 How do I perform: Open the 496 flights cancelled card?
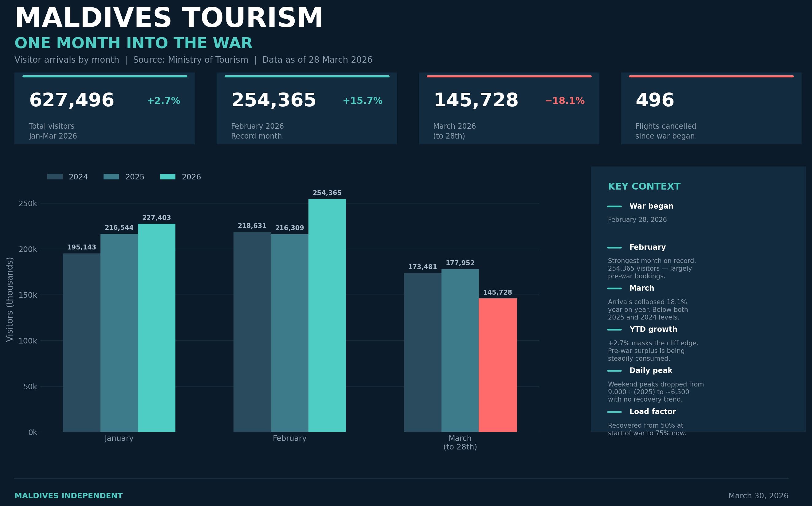coord(711,108)
